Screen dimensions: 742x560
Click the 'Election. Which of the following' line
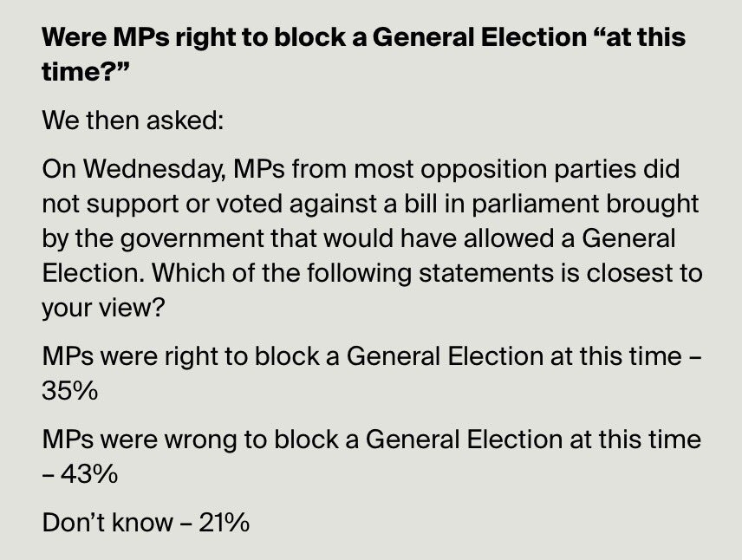372,273
